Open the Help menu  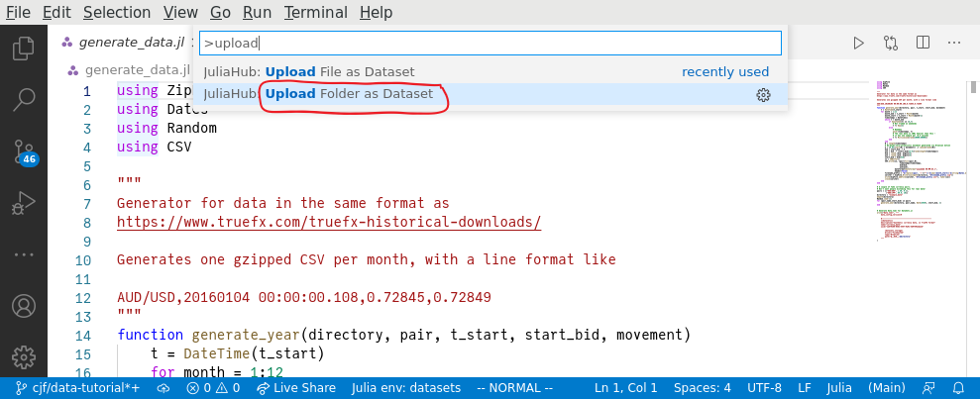pos(377,13)
